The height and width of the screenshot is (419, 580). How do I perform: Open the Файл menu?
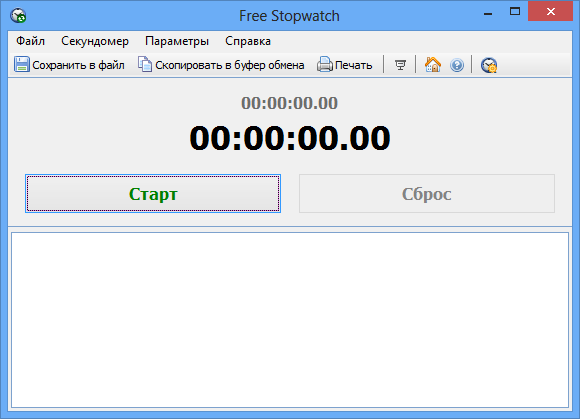[x=30, y=41]
